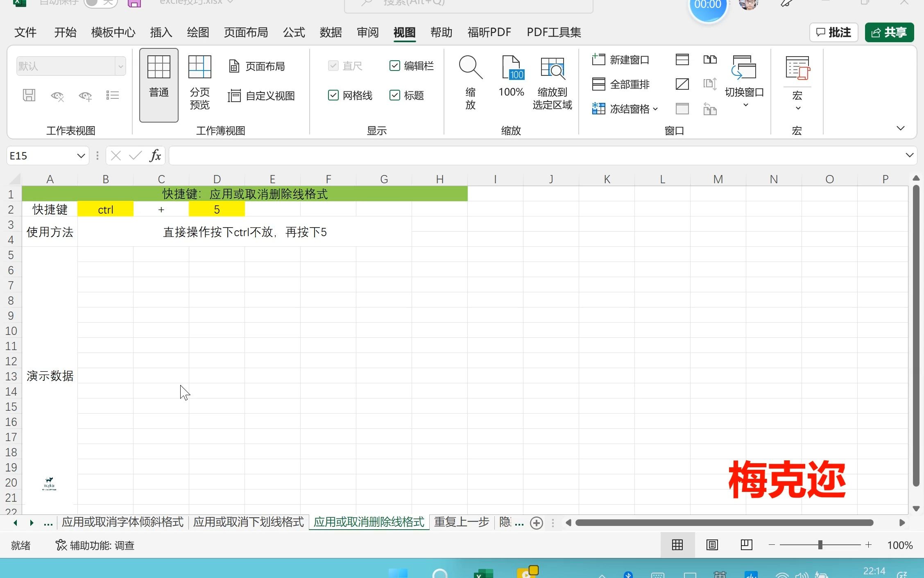This screenshot has height=578, width=924.
Task: Open the 自定义视图 (Custom Views) dialog
Action: coord(261,96)
